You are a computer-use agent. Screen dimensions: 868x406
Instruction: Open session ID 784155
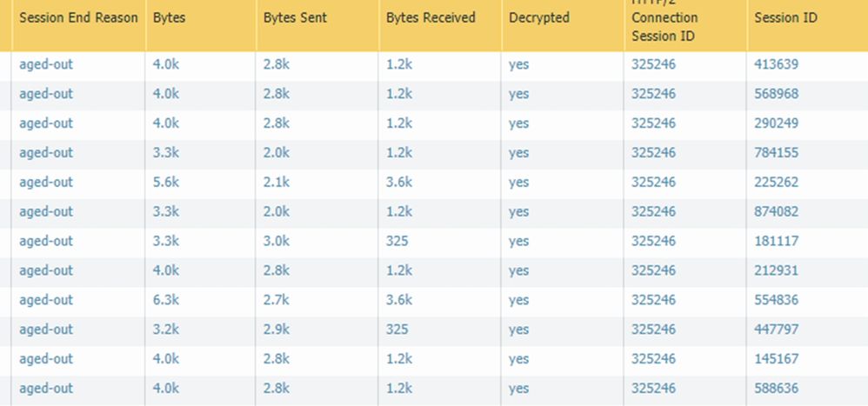(776, 153)
